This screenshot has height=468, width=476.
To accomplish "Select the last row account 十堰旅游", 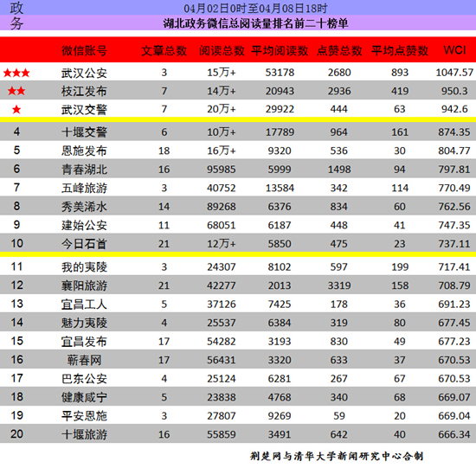I will [x=84, y=434].
